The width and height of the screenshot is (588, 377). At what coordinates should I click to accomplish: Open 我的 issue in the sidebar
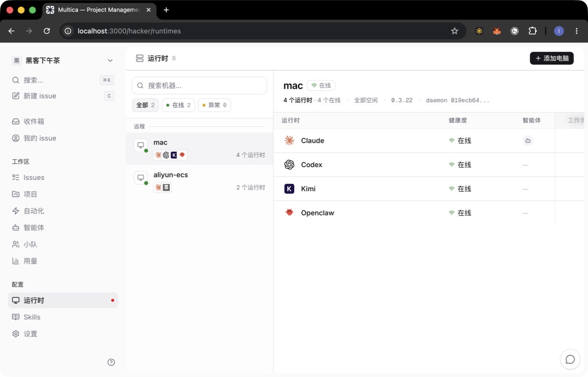tap(63, 138)
